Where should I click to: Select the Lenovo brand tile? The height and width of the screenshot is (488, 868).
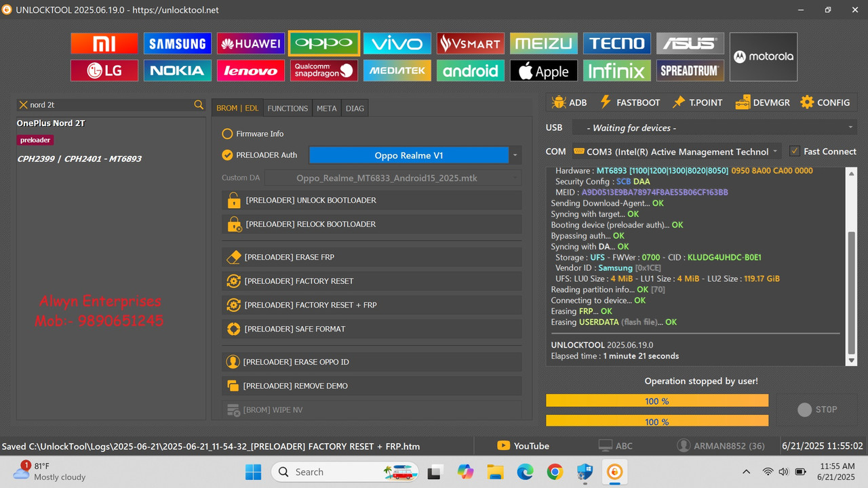click(251, 70)
